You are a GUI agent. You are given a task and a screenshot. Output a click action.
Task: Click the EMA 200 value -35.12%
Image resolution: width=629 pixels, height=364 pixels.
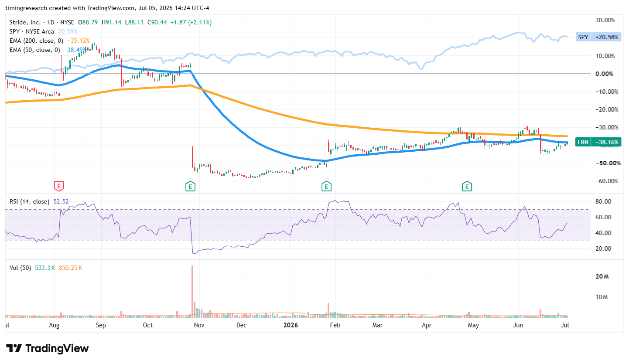click(79, 41)
